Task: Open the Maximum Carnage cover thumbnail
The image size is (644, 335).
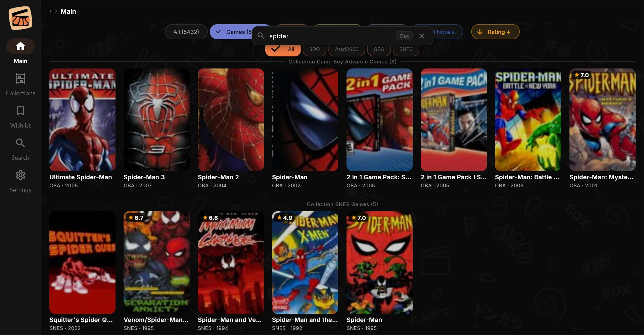Action: pyautogui.click(x=230, y=262)
